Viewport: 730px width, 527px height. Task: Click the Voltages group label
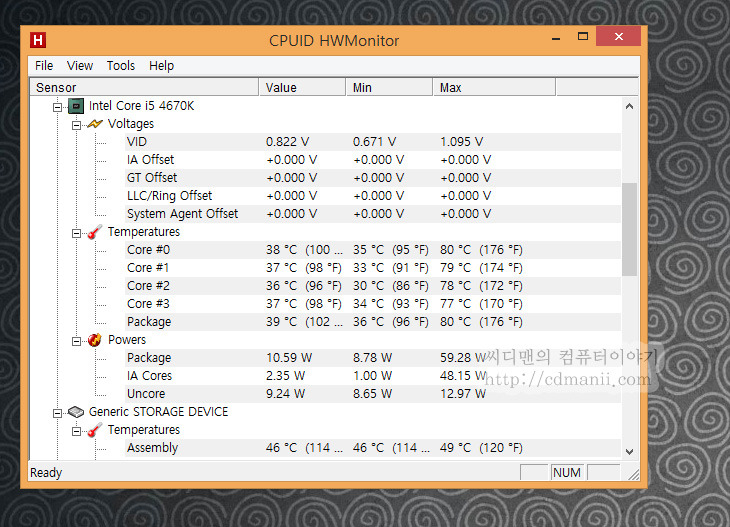click(x=131, y=124)
